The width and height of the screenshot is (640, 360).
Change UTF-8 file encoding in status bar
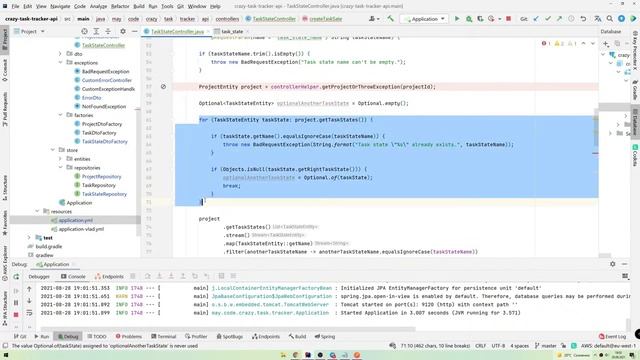tap(498, 346)
